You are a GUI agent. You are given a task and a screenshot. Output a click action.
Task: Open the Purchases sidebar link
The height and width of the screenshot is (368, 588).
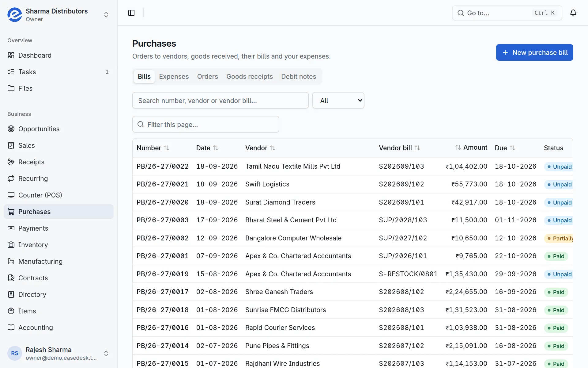[x=58, y=212]
